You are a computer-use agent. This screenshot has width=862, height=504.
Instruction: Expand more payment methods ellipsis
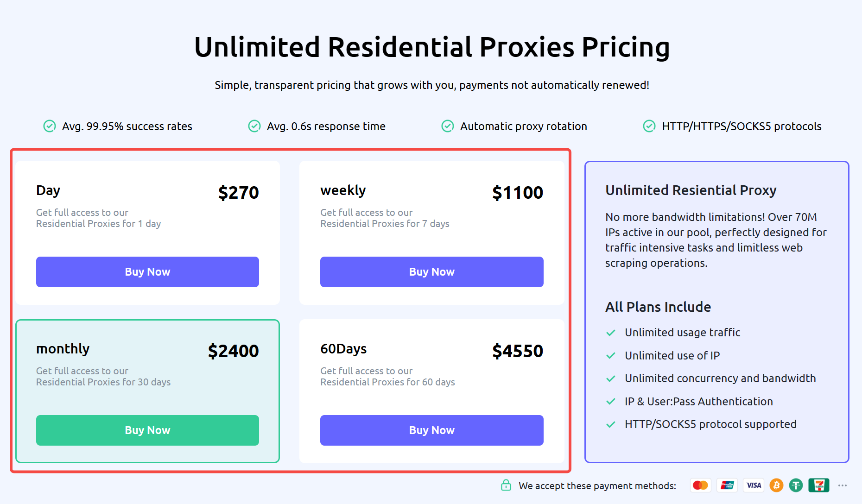click(x=843, y=485)
